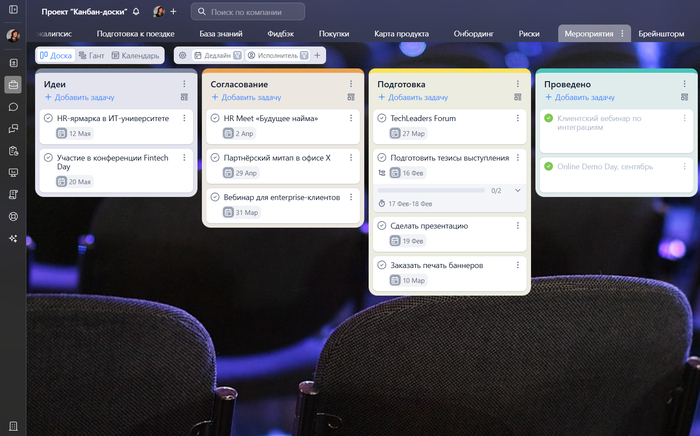Open the chat bubble icon in sidebar

point(13,107)
